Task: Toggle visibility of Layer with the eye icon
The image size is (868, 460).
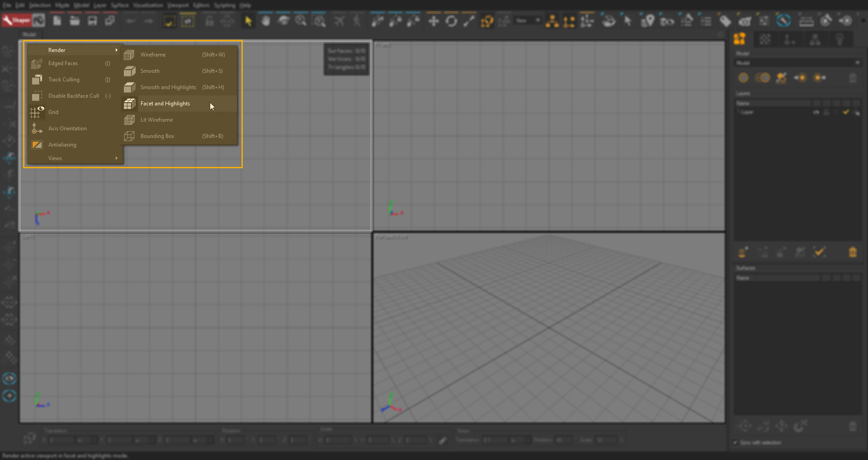Action: pos(816,112)
